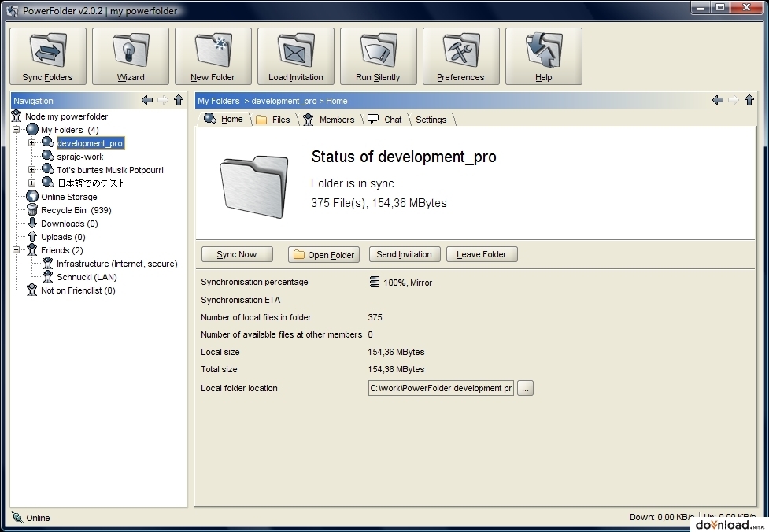Click the browse (...) button for folder location
This screenshot has width=769, height=532.
click(x=525, y=388)
